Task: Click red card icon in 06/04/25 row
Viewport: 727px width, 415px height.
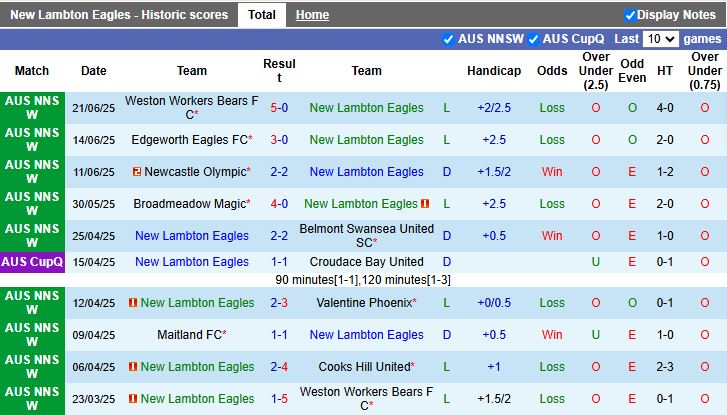Action: 133,367
